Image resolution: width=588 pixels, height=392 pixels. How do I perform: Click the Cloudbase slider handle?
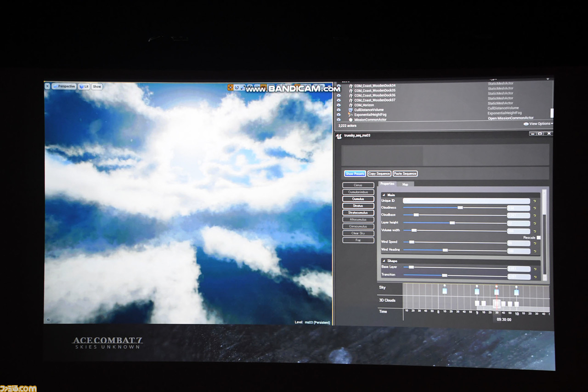coord(416,215)
